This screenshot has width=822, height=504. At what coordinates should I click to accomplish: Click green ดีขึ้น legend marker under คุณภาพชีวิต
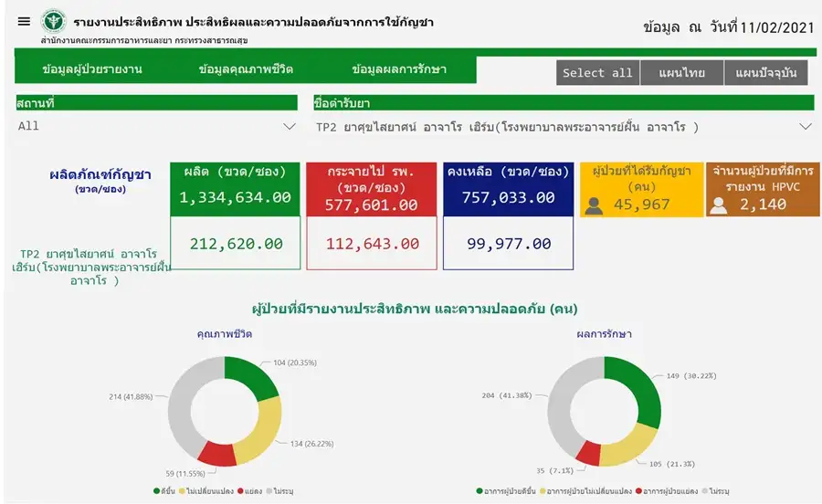click(158, 490)
